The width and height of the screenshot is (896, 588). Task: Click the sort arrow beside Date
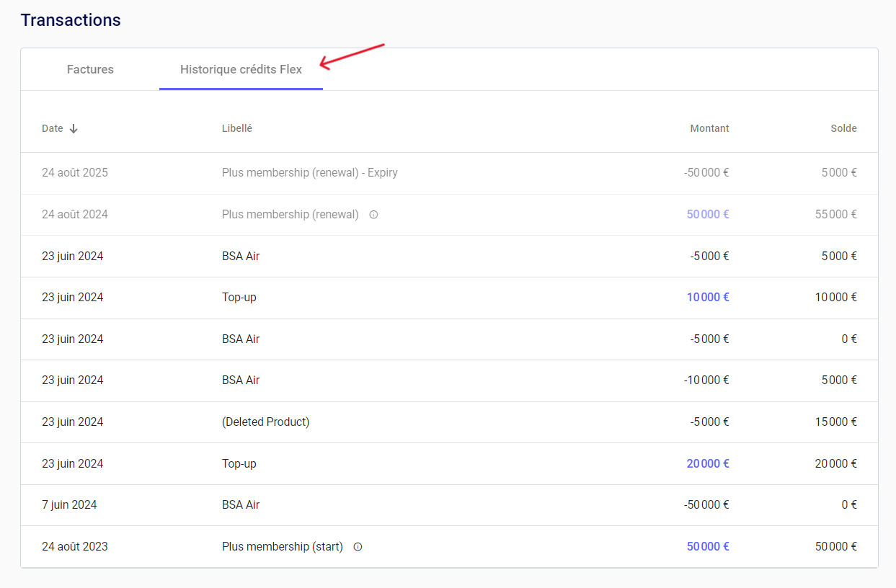pyautogui.click(x=74, y=129)
